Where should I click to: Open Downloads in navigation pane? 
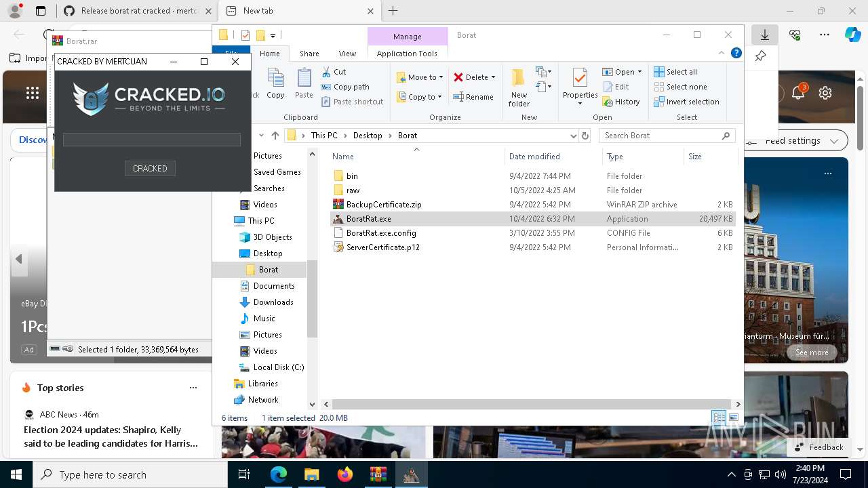coord(273,302)
